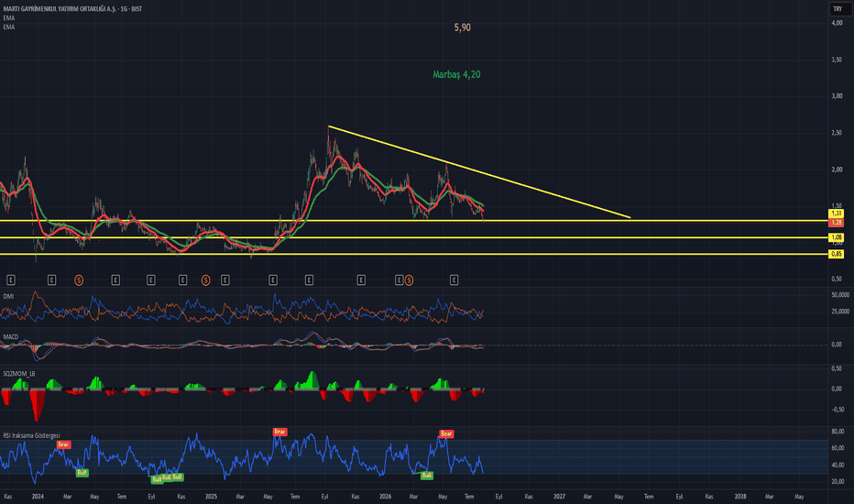Click the 2027 label on the time axis
This screenshot has height=504, width=854.
(x=559, y=497)
